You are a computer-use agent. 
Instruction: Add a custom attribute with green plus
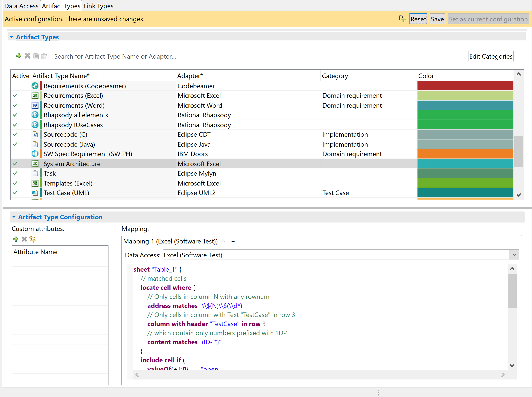click(x=16, y=239)
